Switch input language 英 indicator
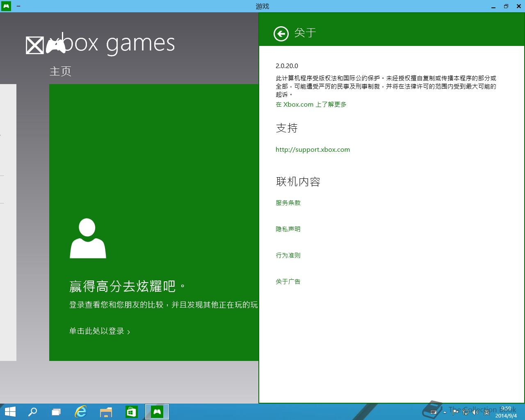 point(486,412)
